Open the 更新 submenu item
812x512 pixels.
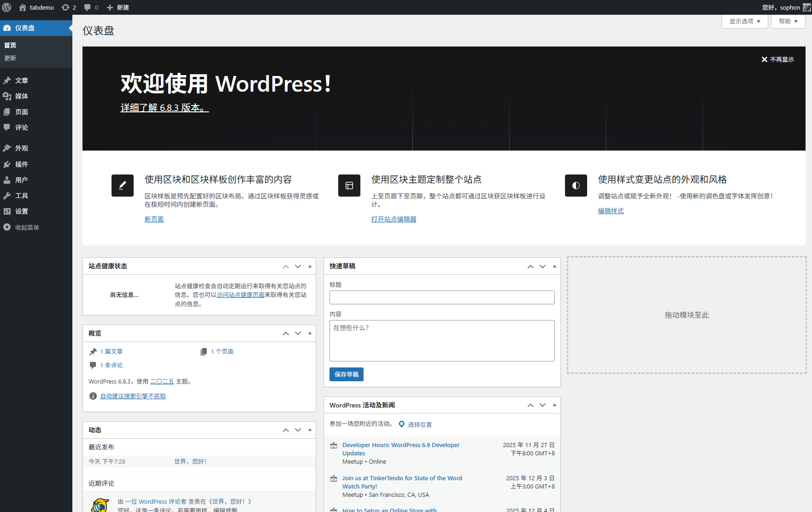(x=10, y=58)
